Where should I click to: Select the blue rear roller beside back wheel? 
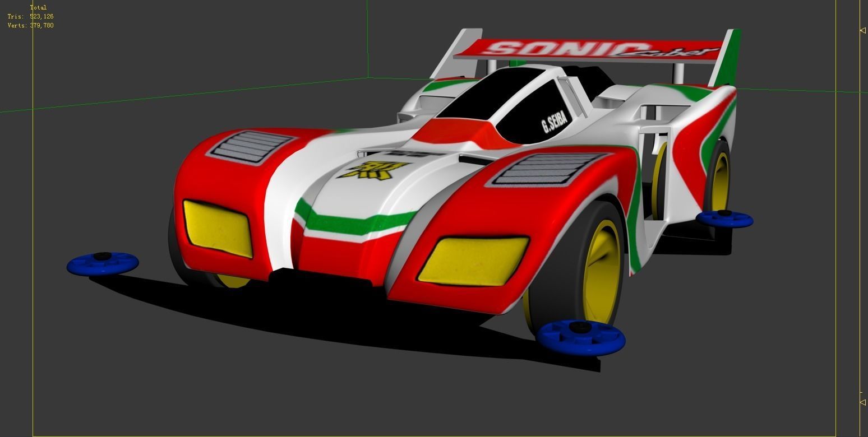724,219
